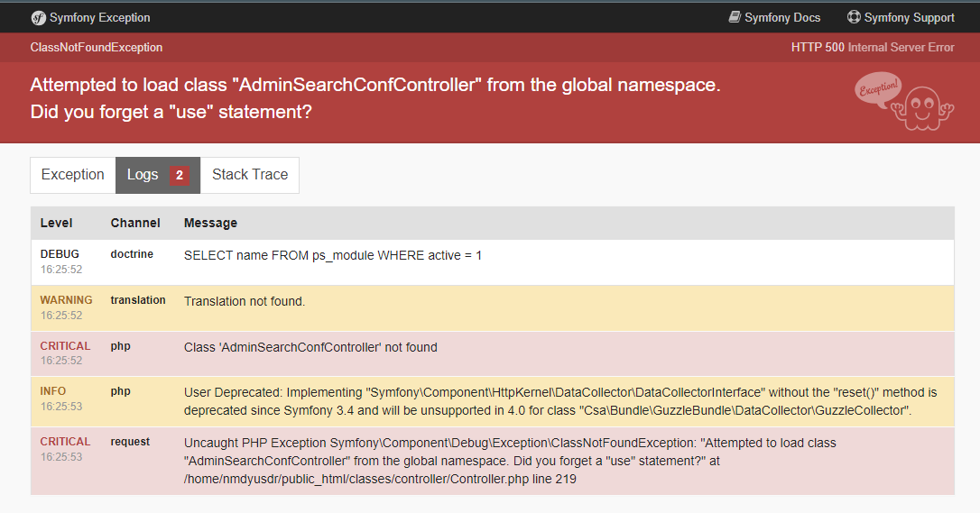Viewport: 980px width, 513px height.
Task: Open the Symfony Docs link
Action: pyautogui.click(x=774, y=17)
